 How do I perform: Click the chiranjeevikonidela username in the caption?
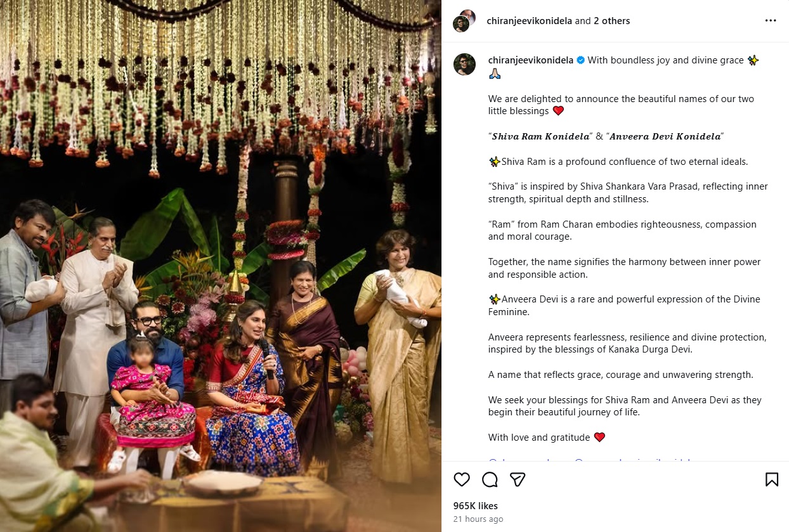pos(530,60)
